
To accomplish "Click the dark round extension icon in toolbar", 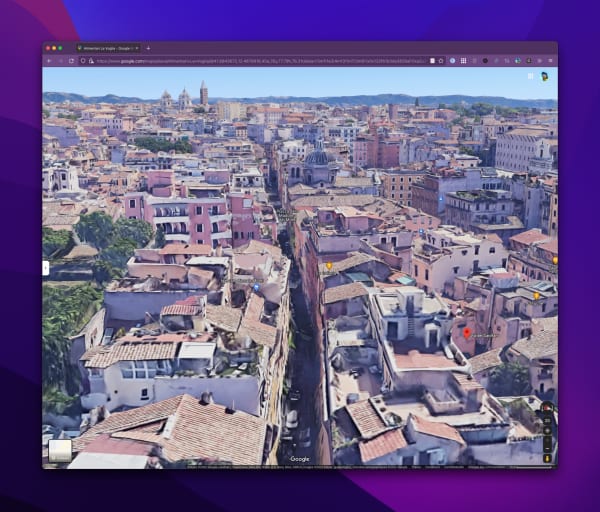I will [x=485, y=60].
